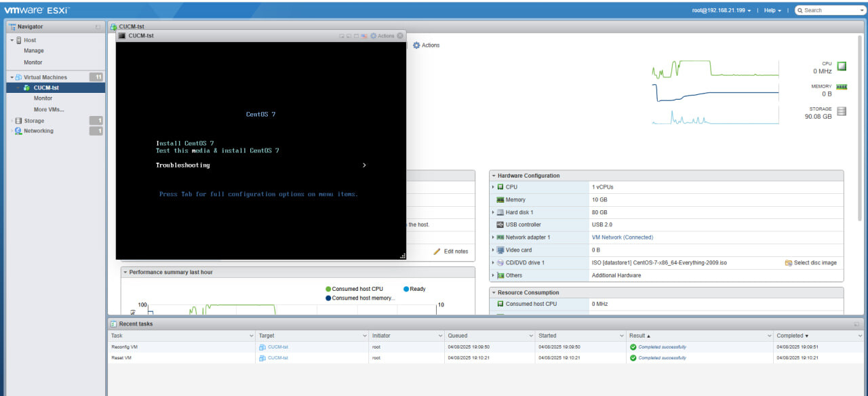
Task: Click Edit notes
Action: [x=456, y=252]
